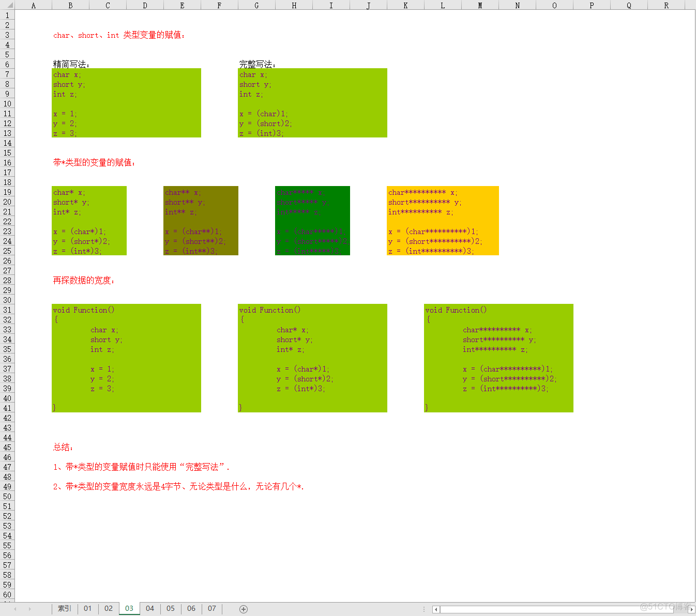This screenshot has width=696, height=616.
Task: Click 'char***** x;' in the dark green block
Action: [301, 192]
